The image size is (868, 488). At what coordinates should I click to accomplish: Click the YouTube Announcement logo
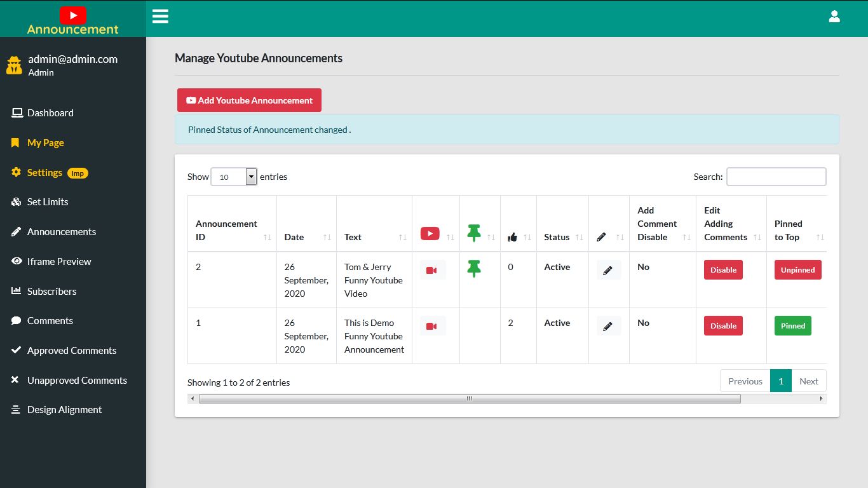click(x=73, y=20)
